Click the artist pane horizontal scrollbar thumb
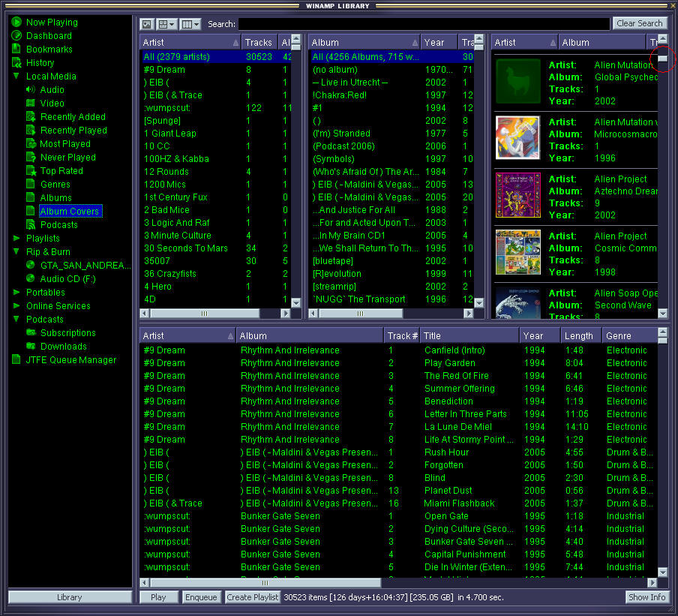Viewport: 678px width, 616px height. pyautogui.click(x=205, y=313)
